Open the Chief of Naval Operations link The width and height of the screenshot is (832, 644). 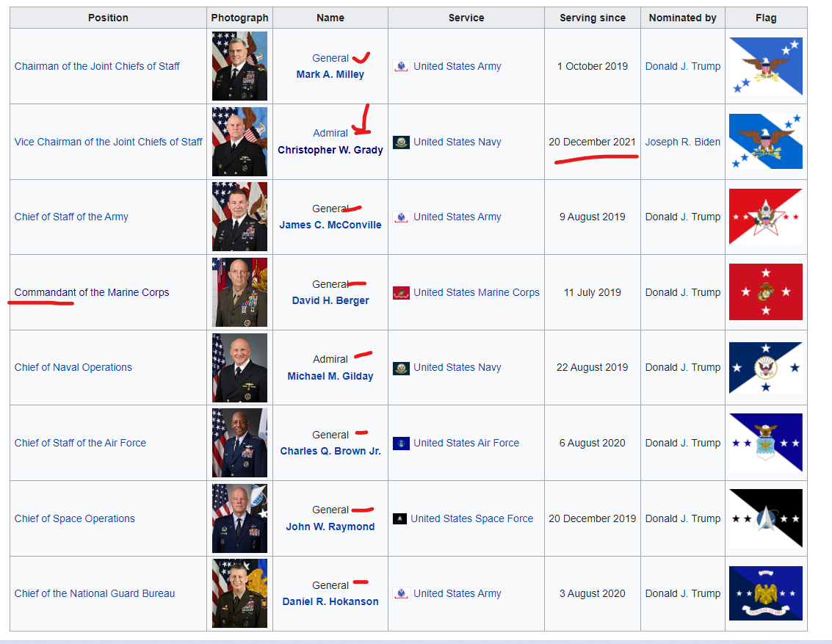[73, 368]
